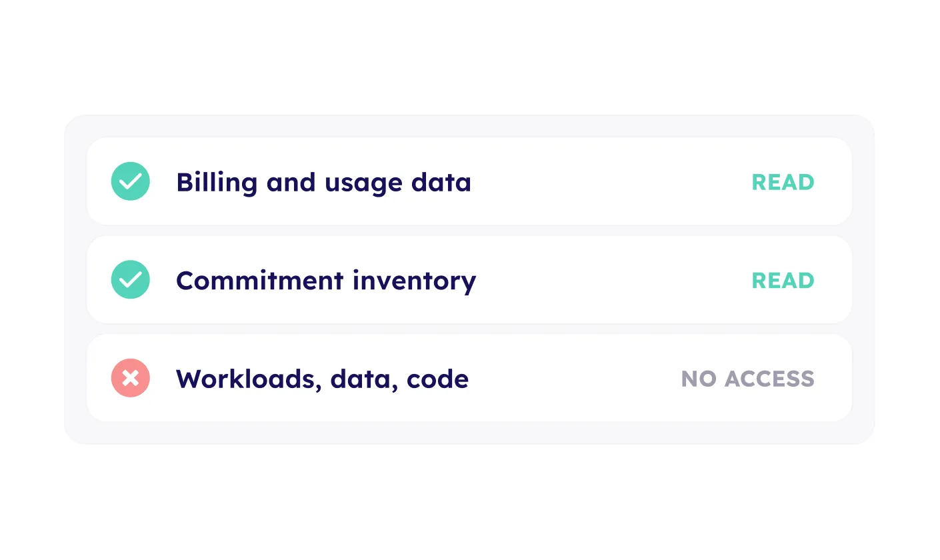Click blank area of the Workloads row card
940x560 pixels.
(x=573, y=379)
